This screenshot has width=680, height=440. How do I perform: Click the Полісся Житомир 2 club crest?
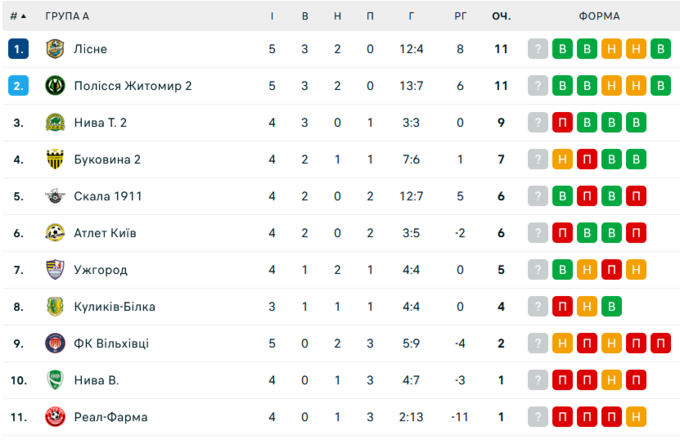(x=55, y=86)
